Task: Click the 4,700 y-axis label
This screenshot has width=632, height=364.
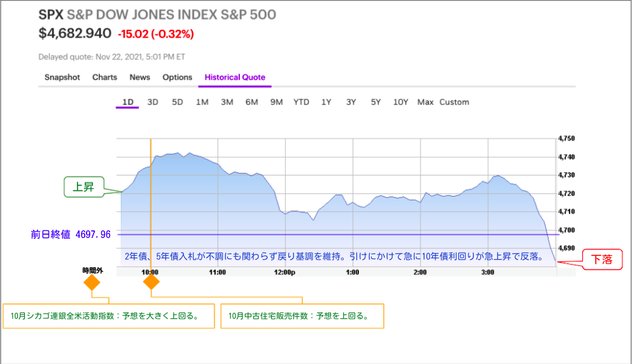Action: pos(566,230)
